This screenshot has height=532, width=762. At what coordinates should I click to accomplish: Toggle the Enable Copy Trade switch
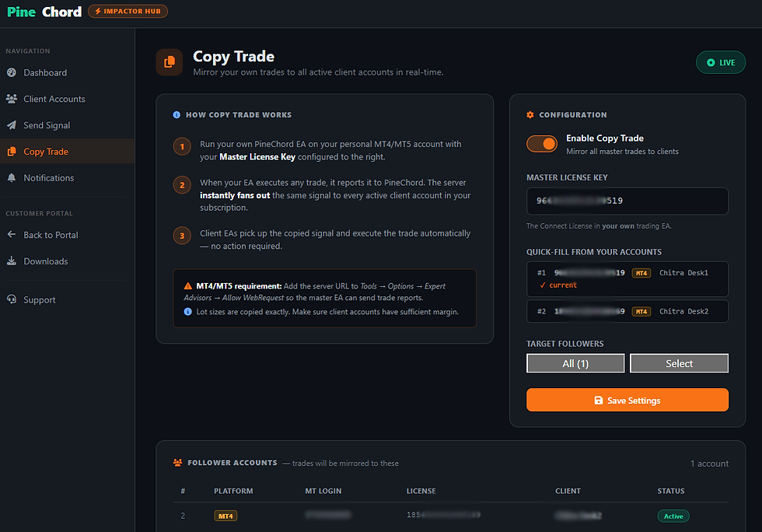(x=542, y=144)
